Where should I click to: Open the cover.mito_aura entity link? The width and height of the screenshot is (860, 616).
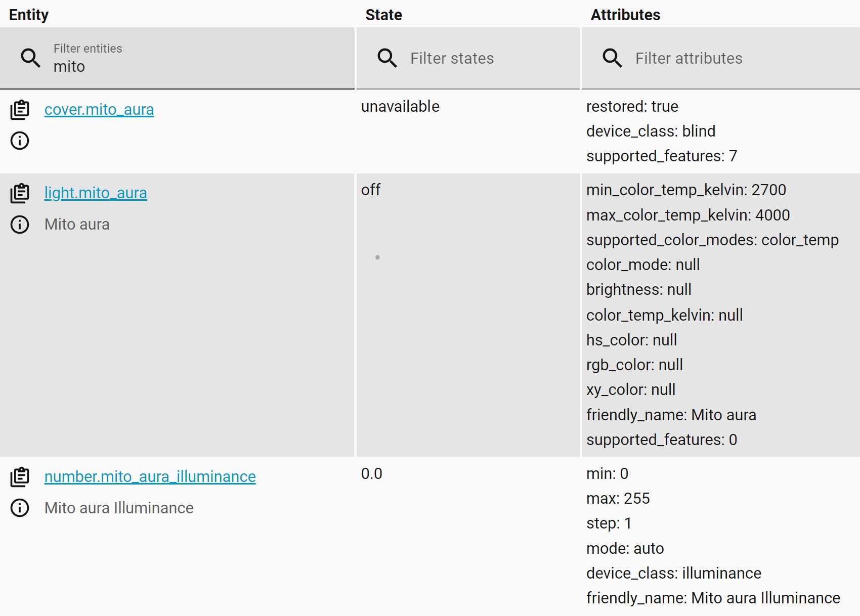pos(99,110)
